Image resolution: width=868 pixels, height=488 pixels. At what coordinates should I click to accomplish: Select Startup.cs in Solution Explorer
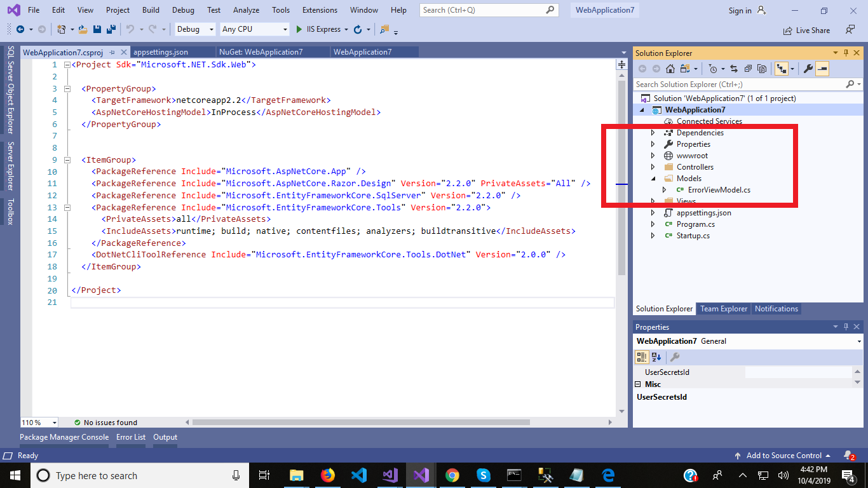click(693, 236)
